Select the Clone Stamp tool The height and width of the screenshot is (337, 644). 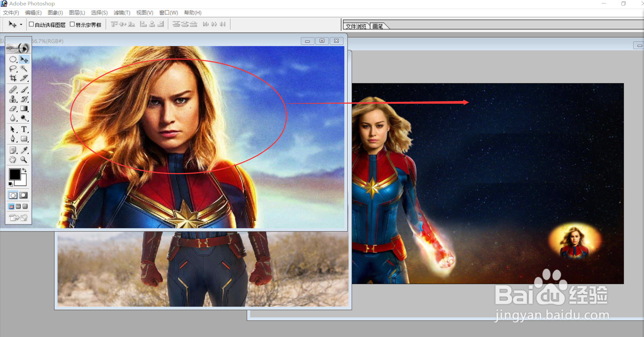(13, 99)
